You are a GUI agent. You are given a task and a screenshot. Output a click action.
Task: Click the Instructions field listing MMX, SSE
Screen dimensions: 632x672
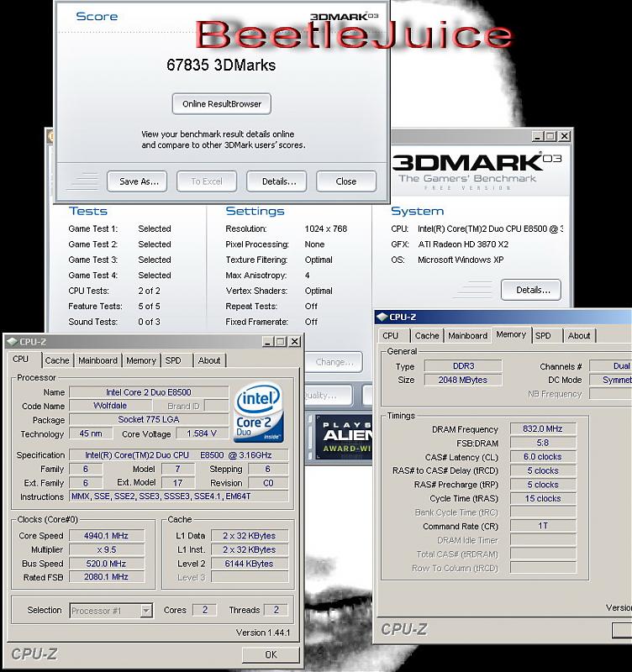tap(179, 496)
